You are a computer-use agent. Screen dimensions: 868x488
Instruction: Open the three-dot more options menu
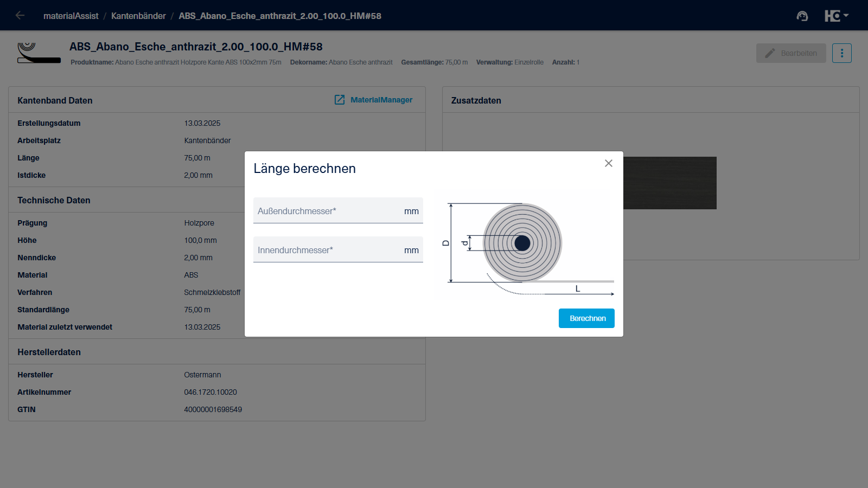pyautogui.click(x=841, y=53)
